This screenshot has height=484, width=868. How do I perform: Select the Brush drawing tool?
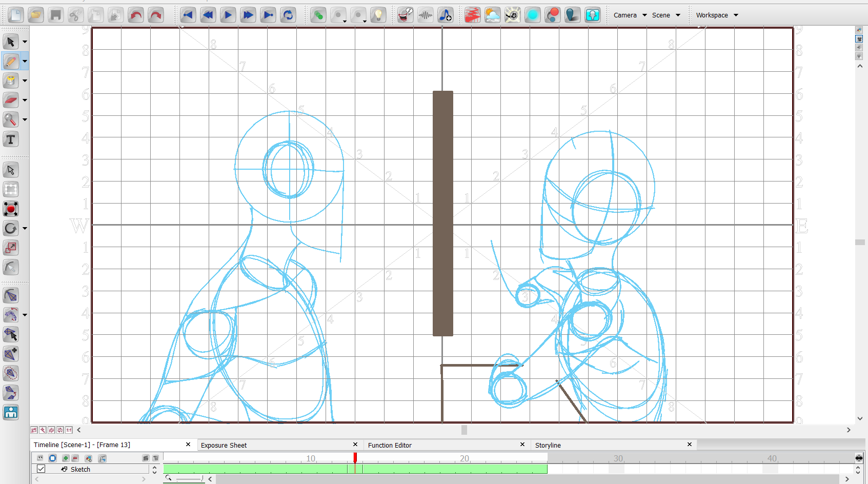coord(11,61)
